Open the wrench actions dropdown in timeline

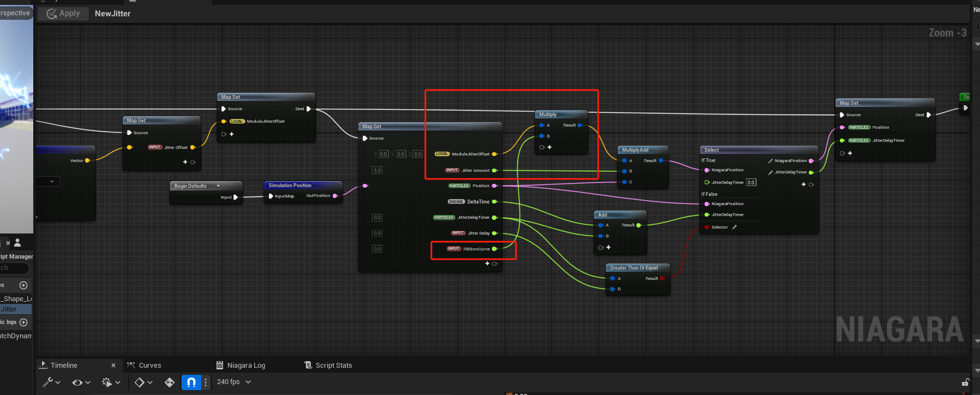(51, 382)
